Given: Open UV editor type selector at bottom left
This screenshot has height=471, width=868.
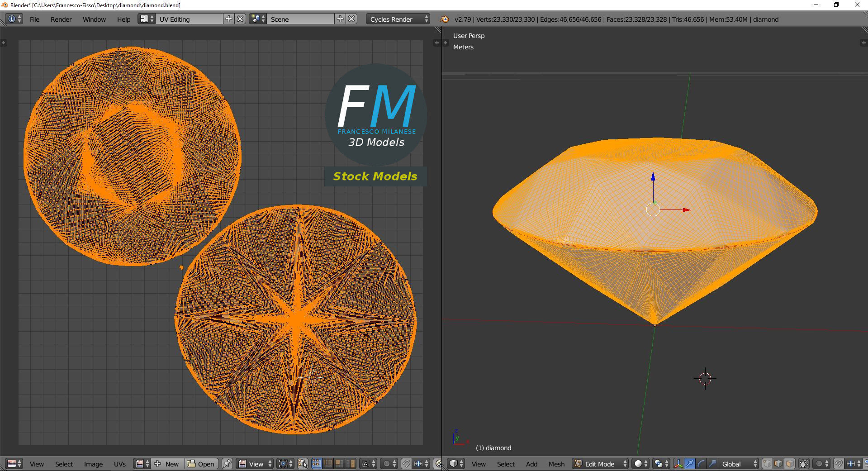Looking at the screenshot, I should 14,464.
